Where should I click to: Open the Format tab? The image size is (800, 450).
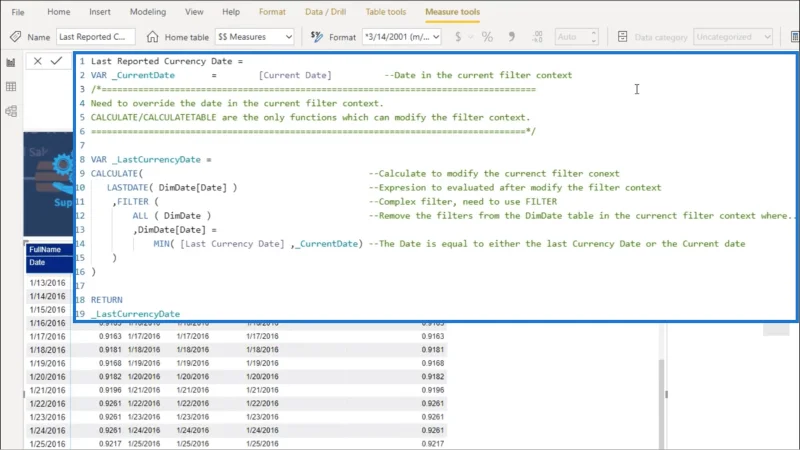pos(272,12)
